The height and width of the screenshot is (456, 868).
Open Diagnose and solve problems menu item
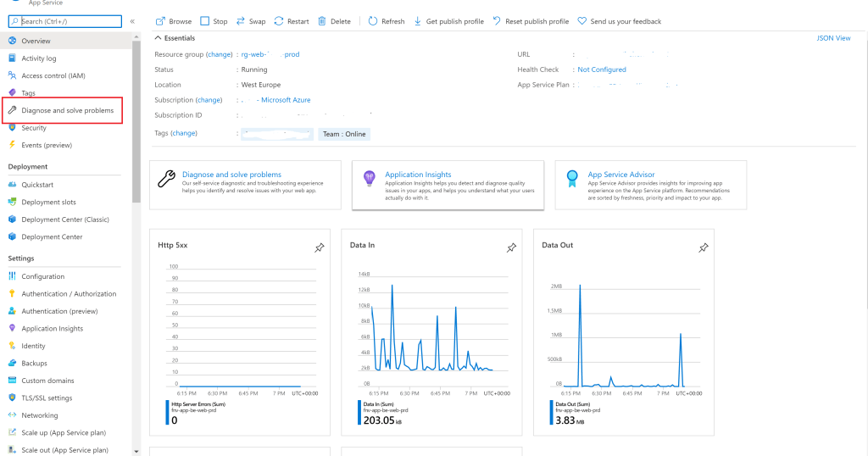[63, 110]
